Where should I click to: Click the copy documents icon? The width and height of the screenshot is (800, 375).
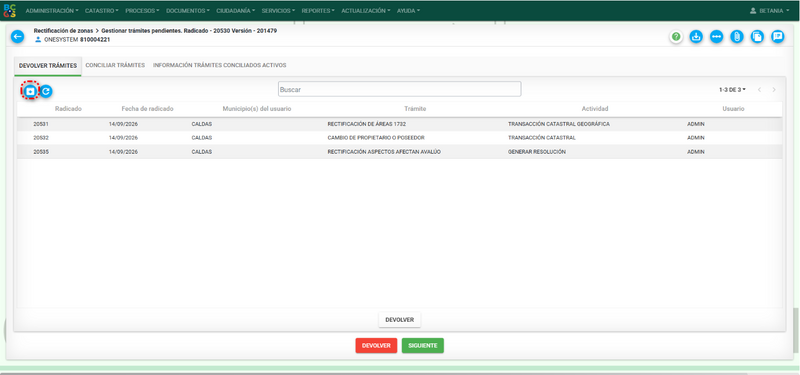[757, 37]
